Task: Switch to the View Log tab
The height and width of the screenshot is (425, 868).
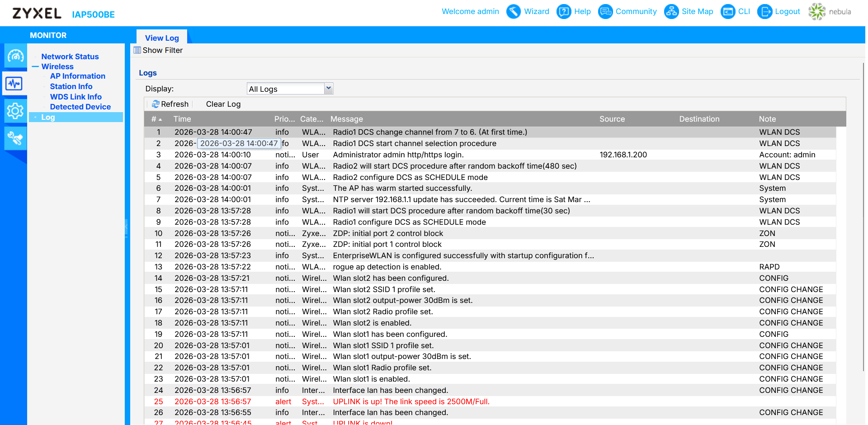Action: point(162,38)
